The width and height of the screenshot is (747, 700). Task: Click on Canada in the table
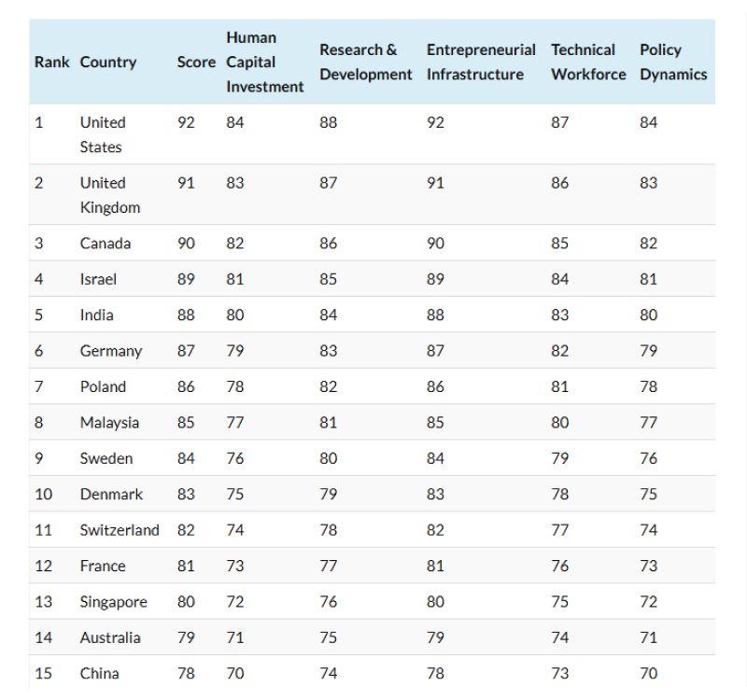point(106,244)
